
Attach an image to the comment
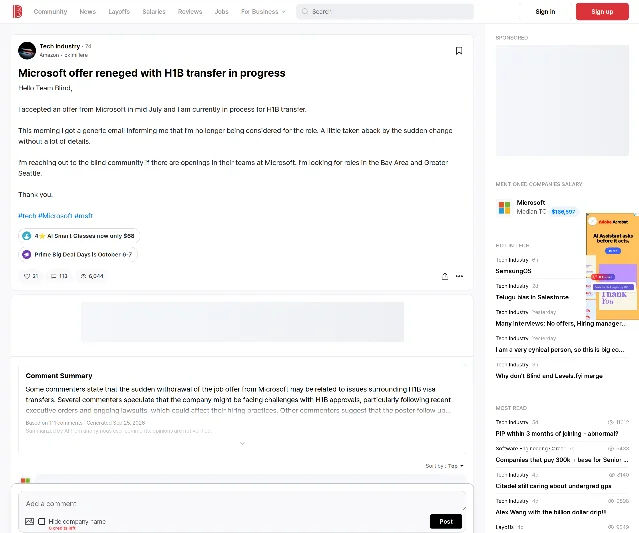pyautogui.click(x=29, y=521)
